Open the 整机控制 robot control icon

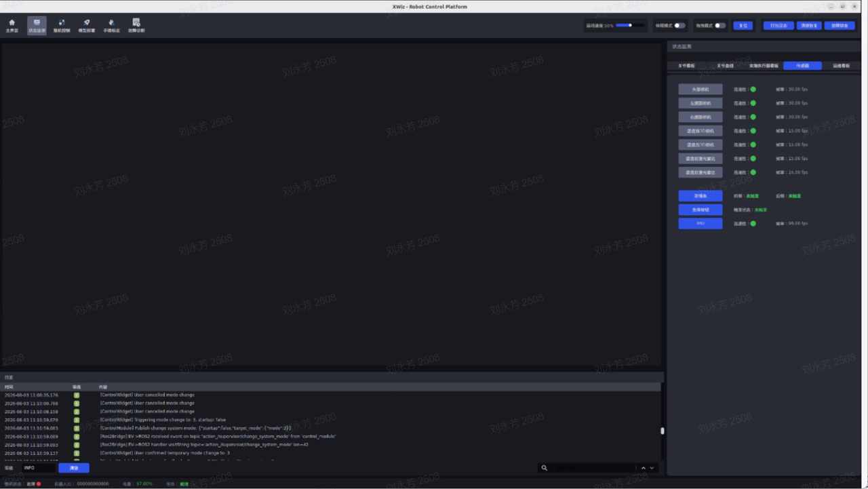(x=62, y=26)
